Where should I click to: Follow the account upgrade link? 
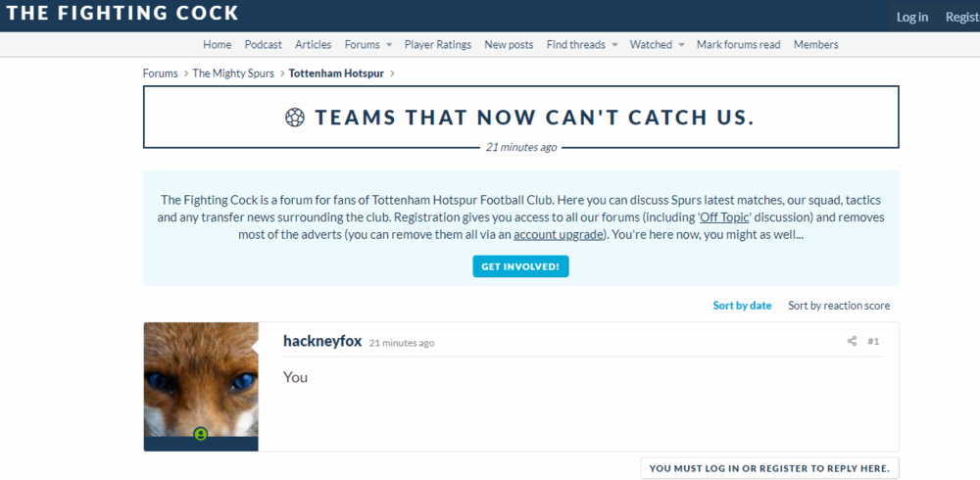click(559, 236)
